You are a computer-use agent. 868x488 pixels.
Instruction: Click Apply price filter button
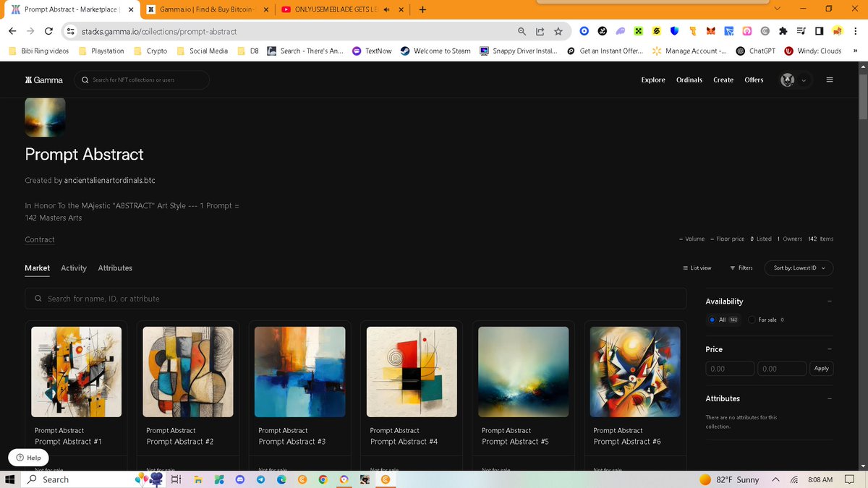tap(821, 368)
